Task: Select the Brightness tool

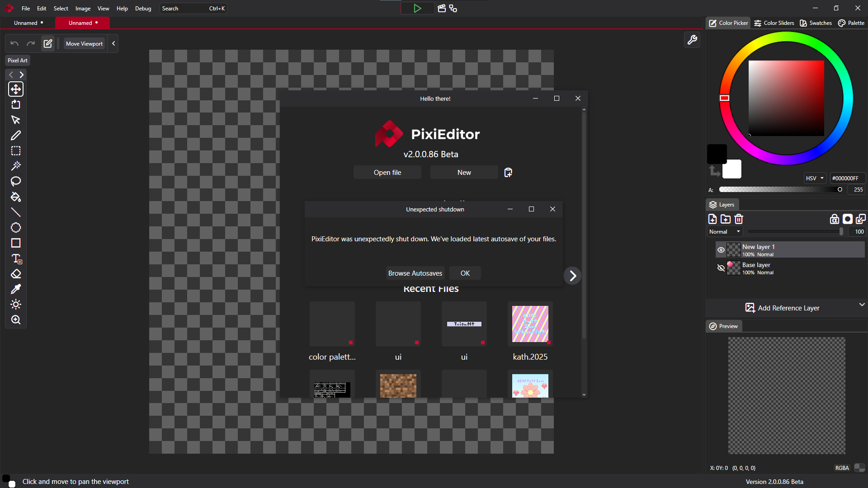Action: (16, 305)
